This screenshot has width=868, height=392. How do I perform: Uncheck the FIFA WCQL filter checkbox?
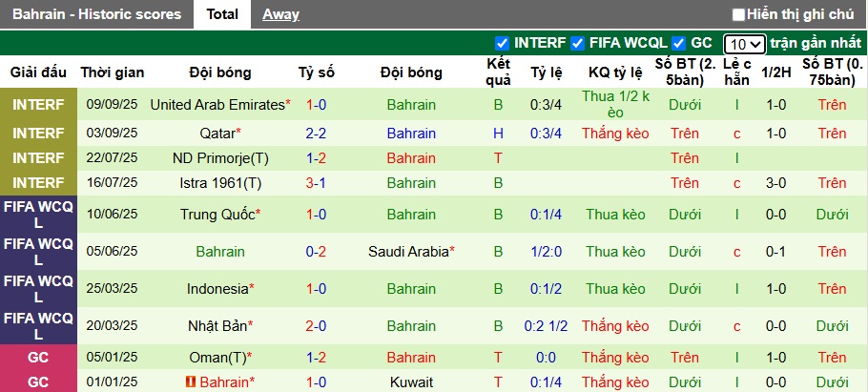coord(577,43)
